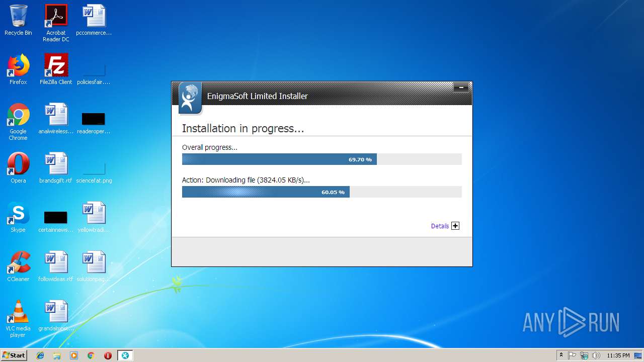Open the grandalmost Word document
The width and height of the screenshot is (644, 362).
(x=56, y=316)
